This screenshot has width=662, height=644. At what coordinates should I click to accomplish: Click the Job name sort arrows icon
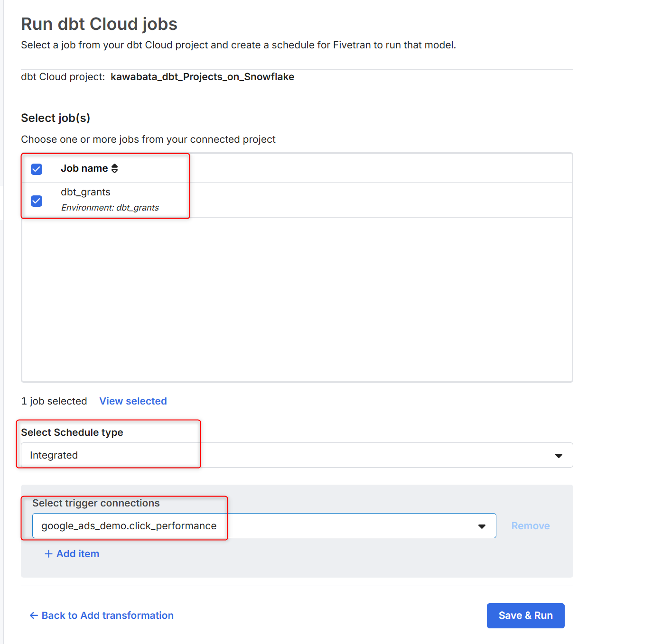(114, 168)
